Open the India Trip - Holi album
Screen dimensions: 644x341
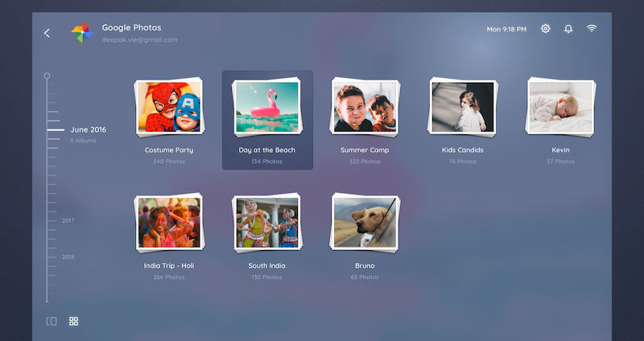[169, 222]
